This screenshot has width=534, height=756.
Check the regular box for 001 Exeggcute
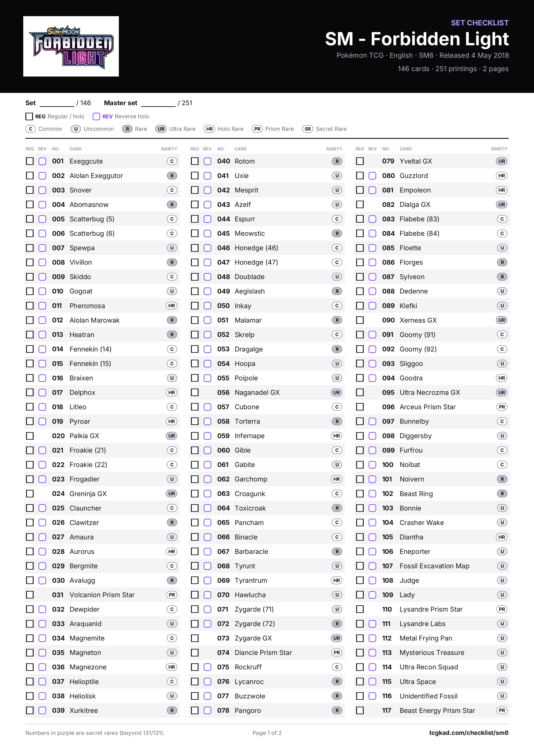(30, 161)
